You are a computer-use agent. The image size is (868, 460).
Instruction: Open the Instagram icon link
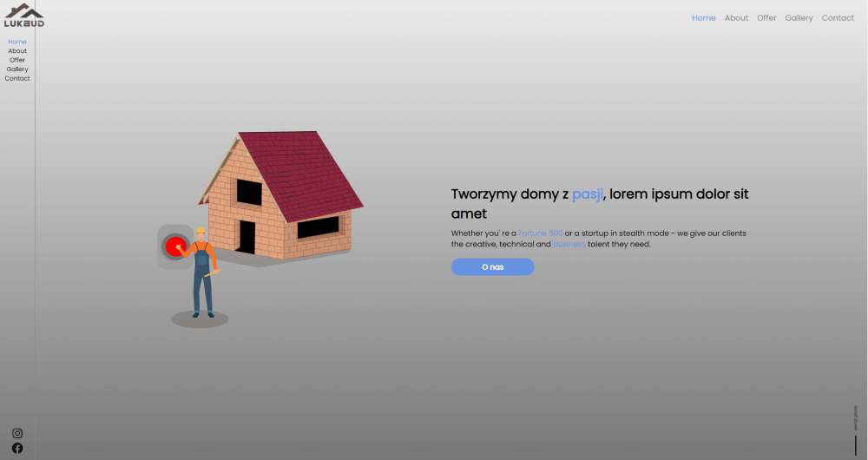point(17,433)
